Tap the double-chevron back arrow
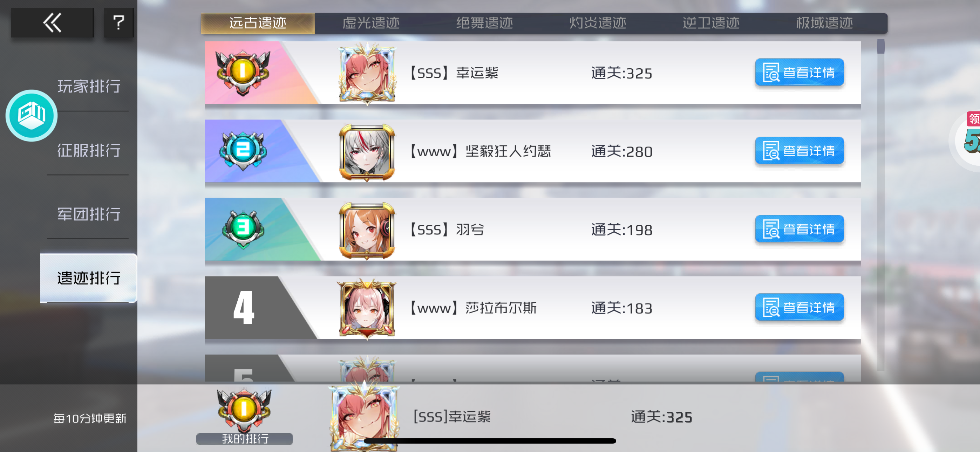The width and height of the screenshot is (980, 452). 52,22
